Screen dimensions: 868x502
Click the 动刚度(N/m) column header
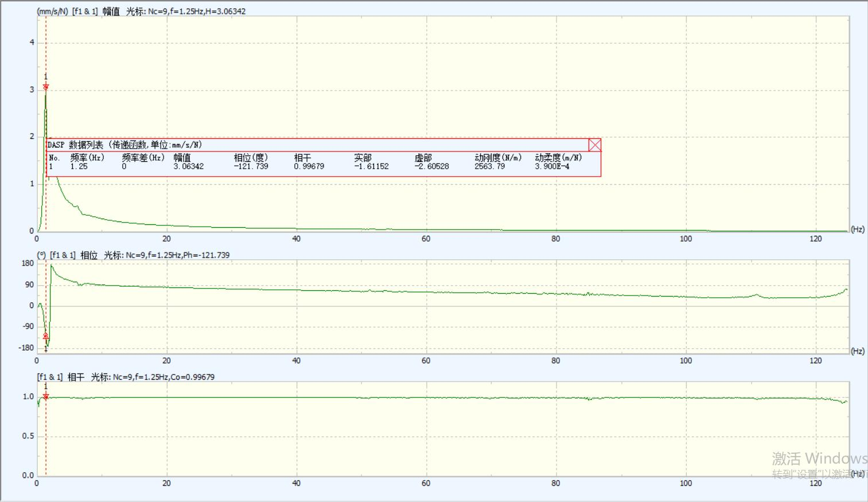498,158
